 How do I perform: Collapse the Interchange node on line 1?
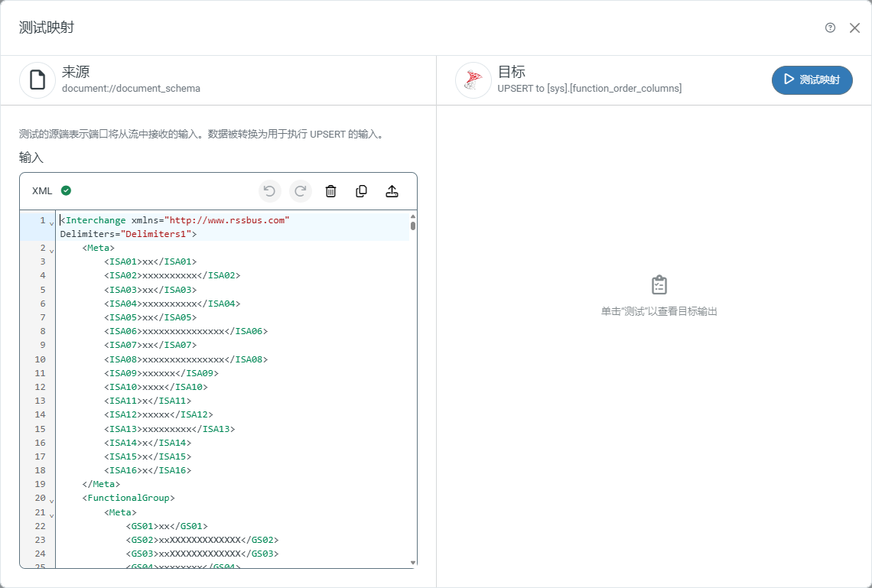[x=52, y=223]
